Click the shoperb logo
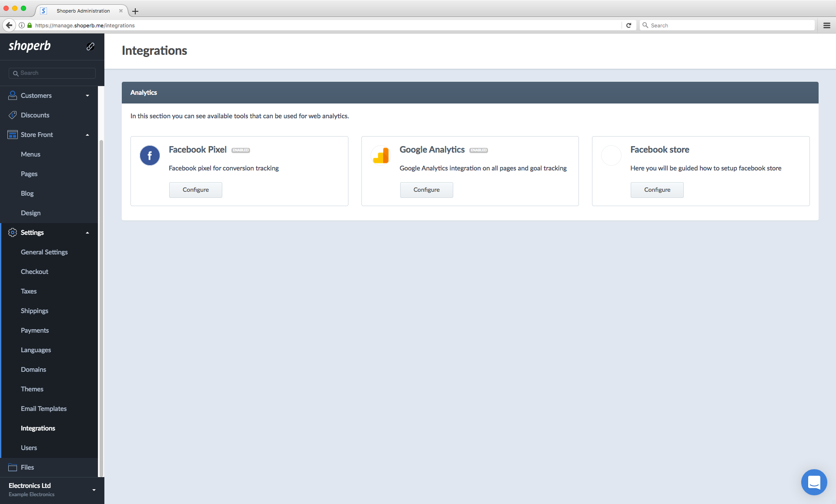Image resolution: width=836 pixels, height=504 pixels. coord(30,46)
